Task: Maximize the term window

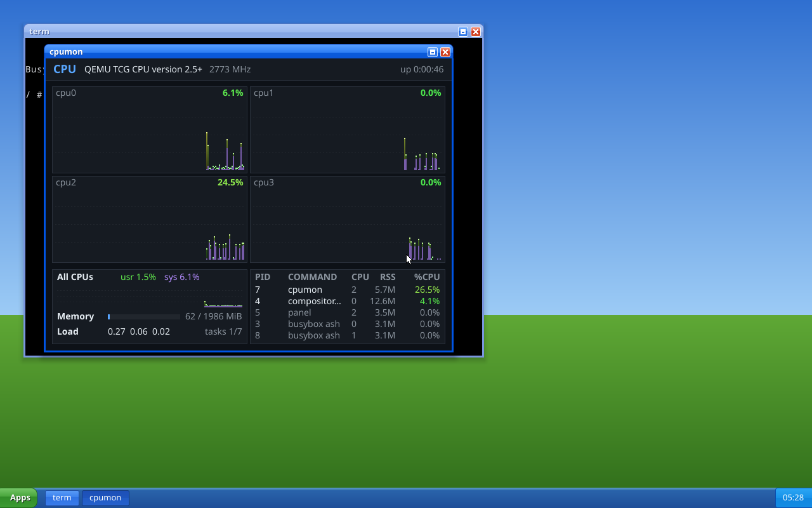Action: tap(463, 32)
